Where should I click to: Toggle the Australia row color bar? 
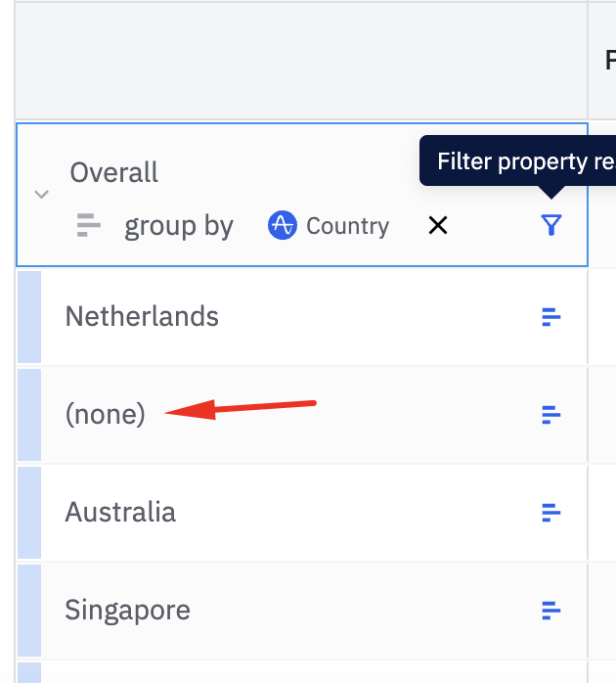tap(29, 512)
